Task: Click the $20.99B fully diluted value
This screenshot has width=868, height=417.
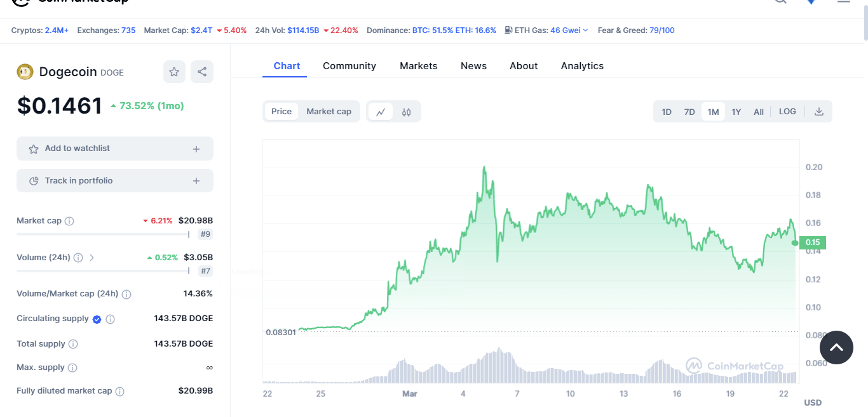Action: click(196, 391)
